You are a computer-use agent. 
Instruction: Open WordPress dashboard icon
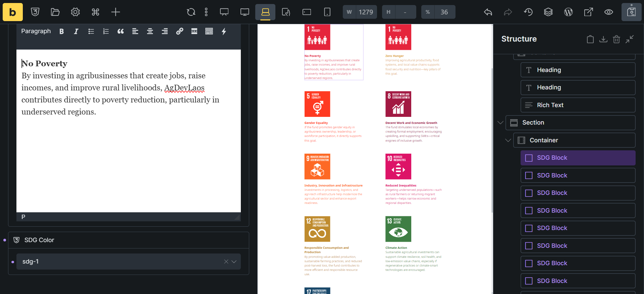569,12
